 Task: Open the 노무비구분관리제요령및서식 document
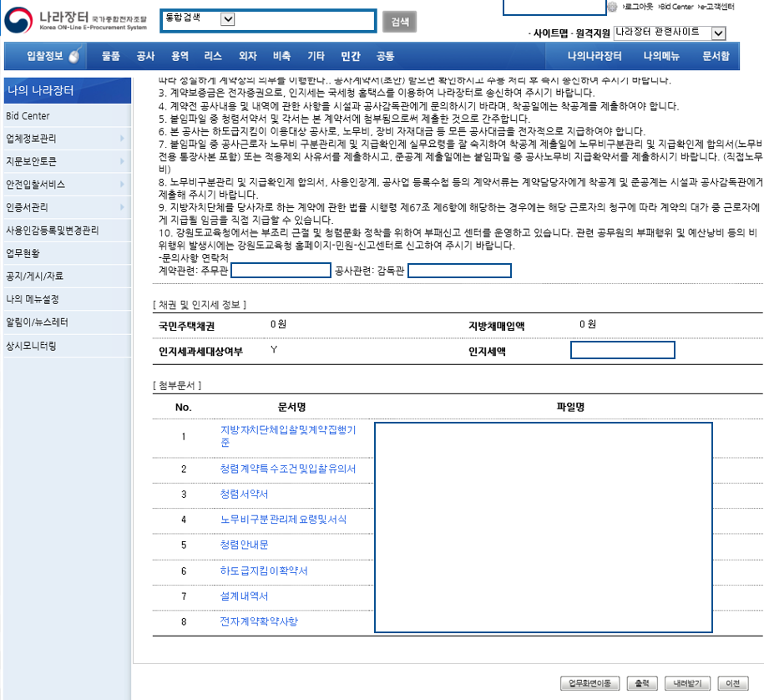(283, 520)
